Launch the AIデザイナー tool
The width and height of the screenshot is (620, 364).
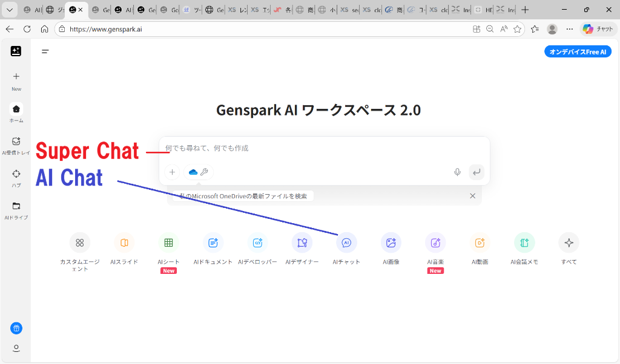[x=302, y=242]
